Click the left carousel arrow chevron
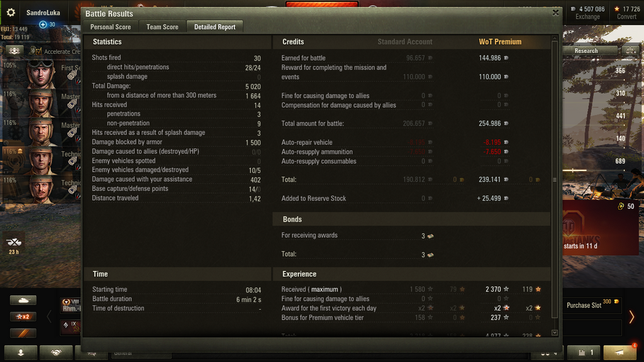Screen dimensions: 644x362 click(x=49, y=317)
